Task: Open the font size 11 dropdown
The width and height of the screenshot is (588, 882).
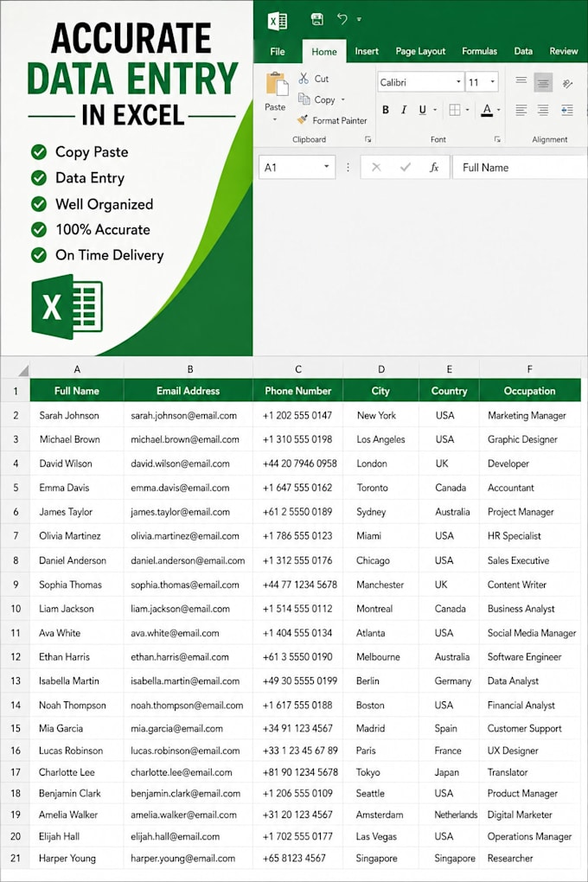Action: (493, 82)
